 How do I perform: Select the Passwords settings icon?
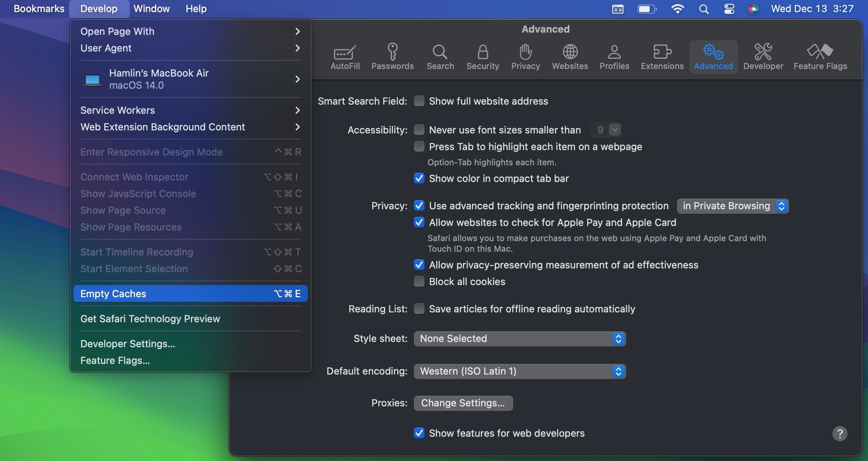pos(393,56)
